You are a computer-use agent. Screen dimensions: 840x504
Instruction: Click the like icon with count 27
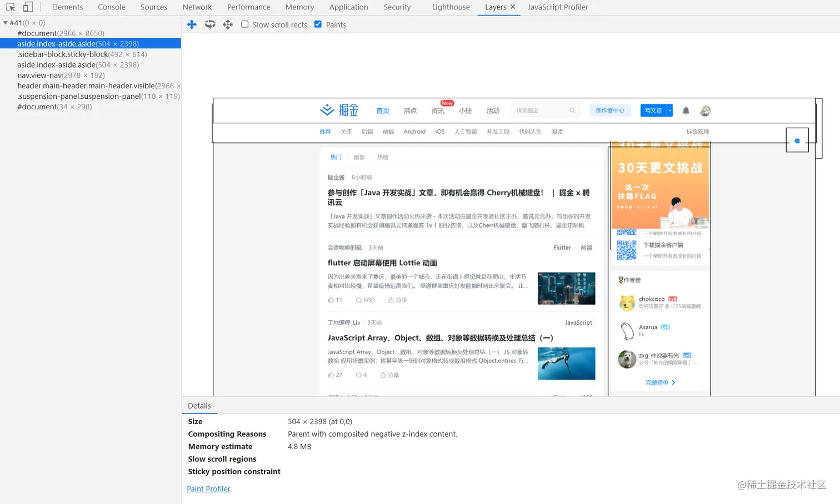click(331, 375)
